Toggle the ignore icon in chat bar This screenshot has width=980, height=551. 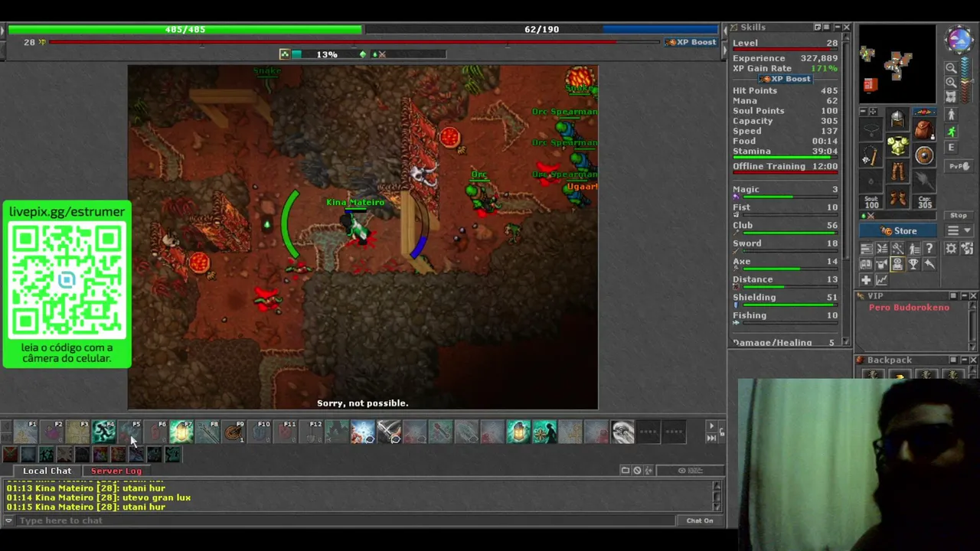coord(636,471)
